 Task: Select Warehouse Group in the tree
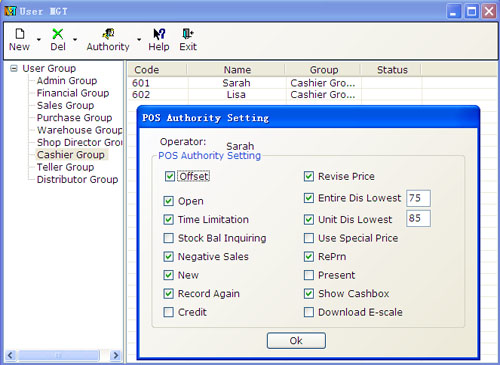tap(80, 130)
